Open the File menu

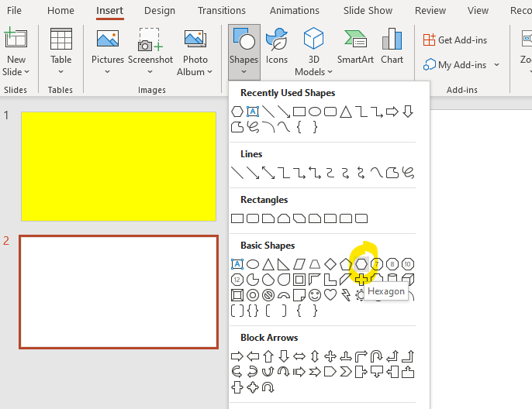point(14,11)
